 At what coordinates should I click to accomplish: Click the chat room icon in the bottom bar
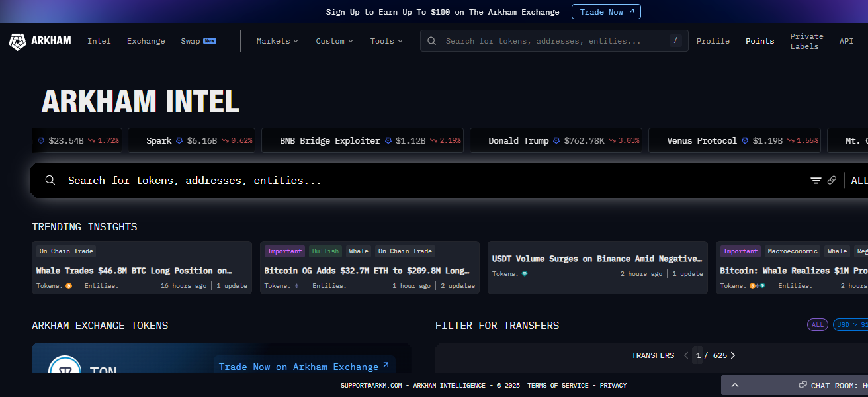pos(803,385)
